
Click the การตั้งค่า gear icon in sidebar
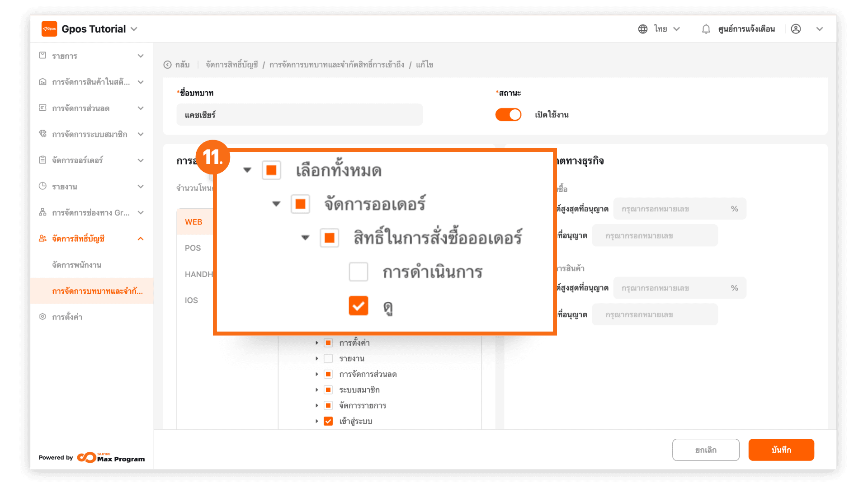point(43,317)
